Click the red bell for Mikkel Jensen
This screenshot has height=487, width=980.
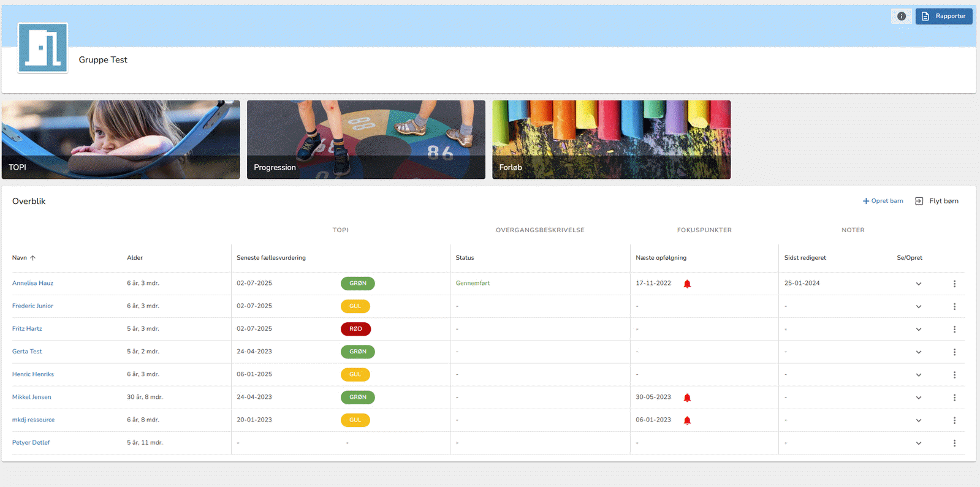click(687, 398)
